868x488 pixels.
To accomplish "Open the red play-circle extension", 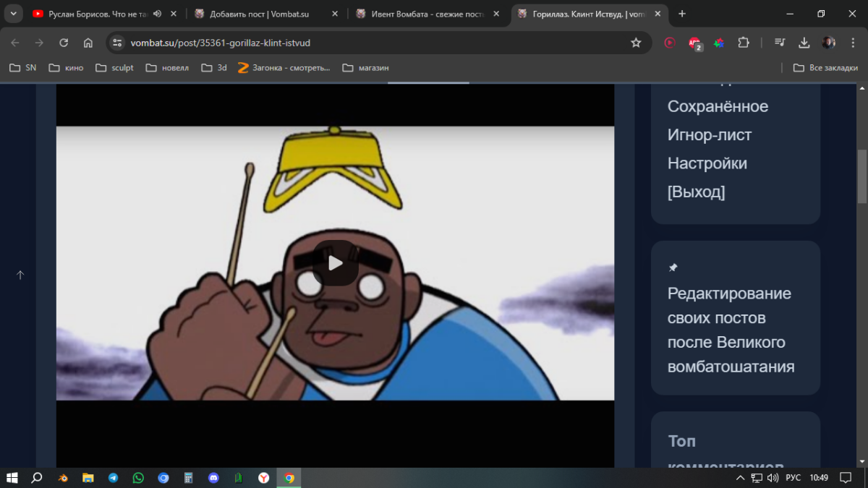I will tap(670, 43).
